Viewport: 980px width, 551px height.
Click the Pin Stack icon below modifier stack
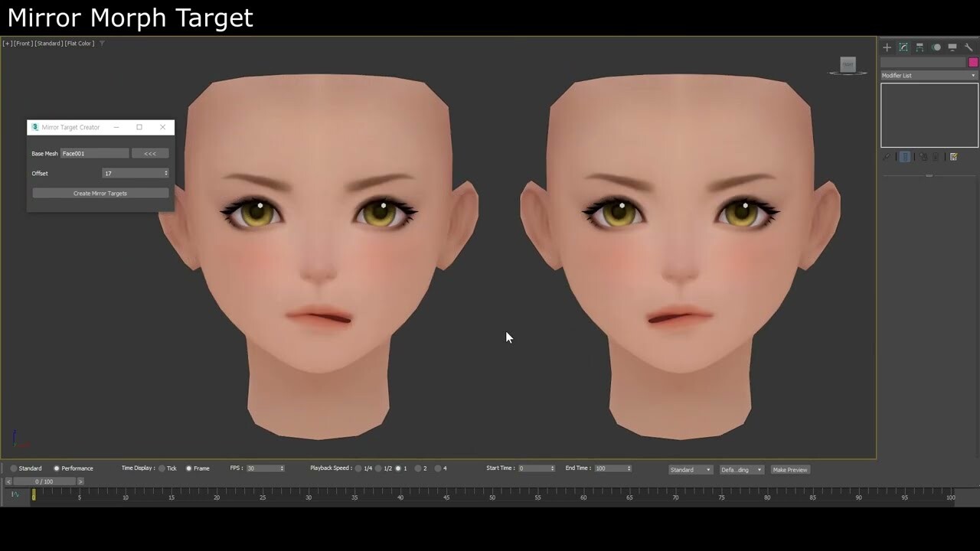click(887, 157)
